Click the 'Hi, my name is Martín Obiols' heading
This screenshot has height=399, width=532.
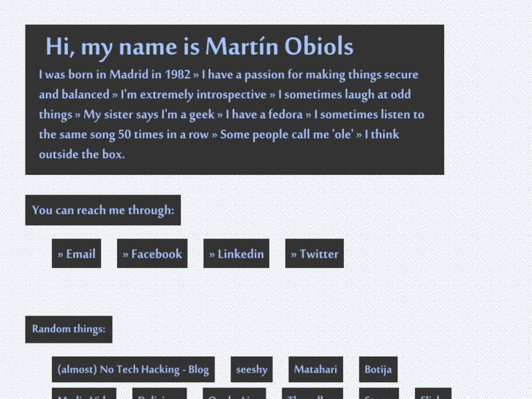[200, 47]
